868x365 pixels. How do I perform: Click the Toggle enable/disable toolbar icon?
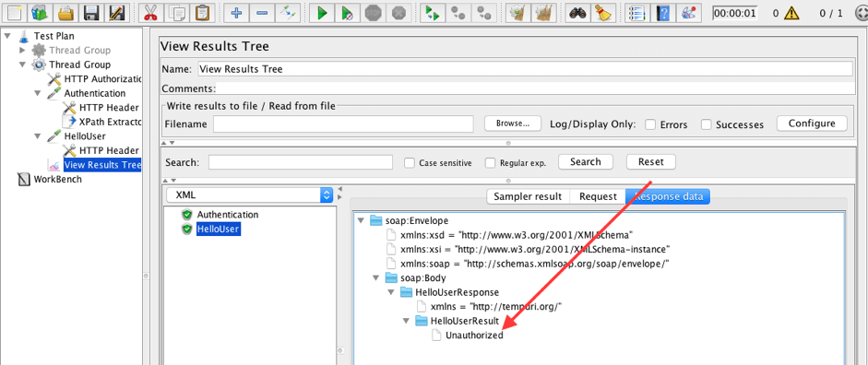coord(287,12)
